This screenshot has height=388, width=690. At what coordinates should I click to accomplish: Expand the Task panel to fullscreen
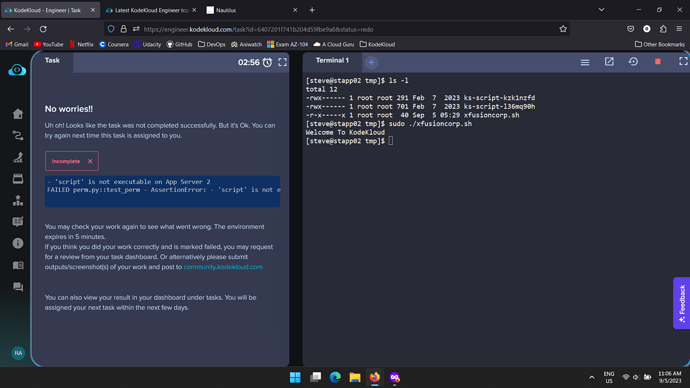tap(282, 62)
